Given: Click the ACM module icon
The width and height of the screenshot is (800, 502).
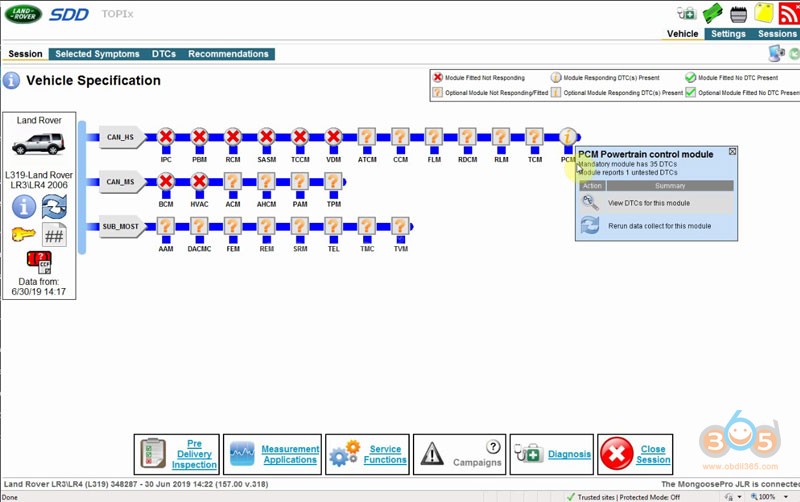Looking at the screenshot, I should point(233,181).
